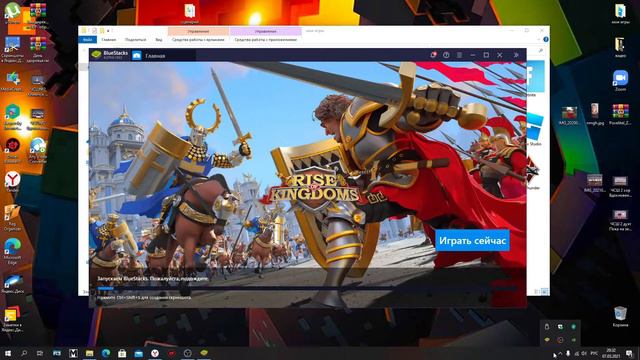Click the Windows Start button
The image size is (640, 360).
coord(7,353)
